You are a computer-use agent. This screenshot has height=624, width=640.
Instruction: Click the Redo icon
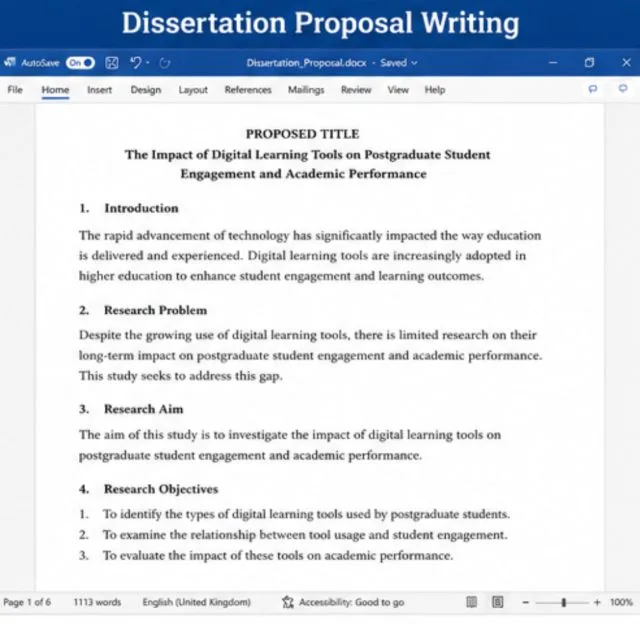pos(164,63)
